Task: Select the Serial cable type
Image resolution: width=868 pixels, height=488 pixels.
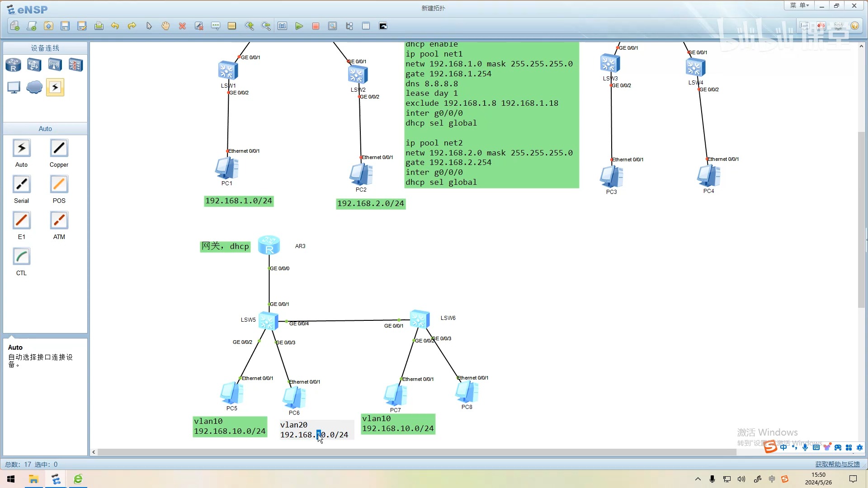Action: click(21, 184)
